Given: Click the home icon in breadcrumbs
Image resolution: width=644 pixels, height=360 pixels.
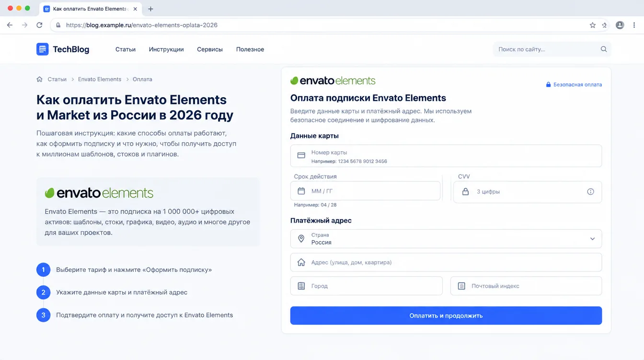Looking at the screenshot, I should [x=39, y=79].
